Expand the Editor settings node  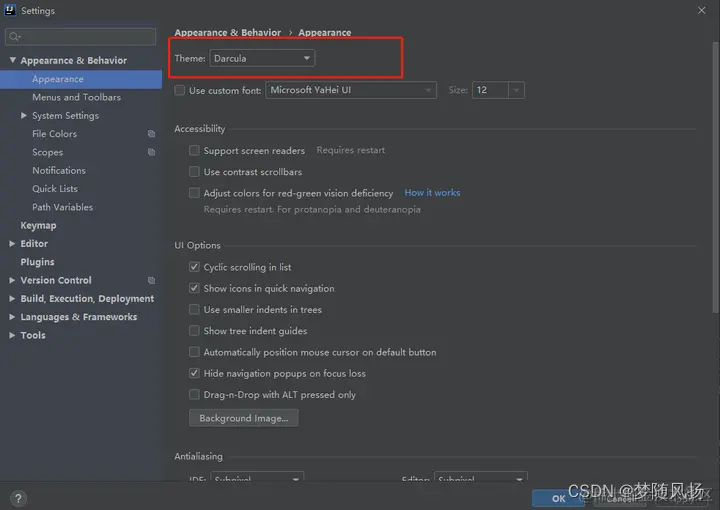(x=12, y=244)
